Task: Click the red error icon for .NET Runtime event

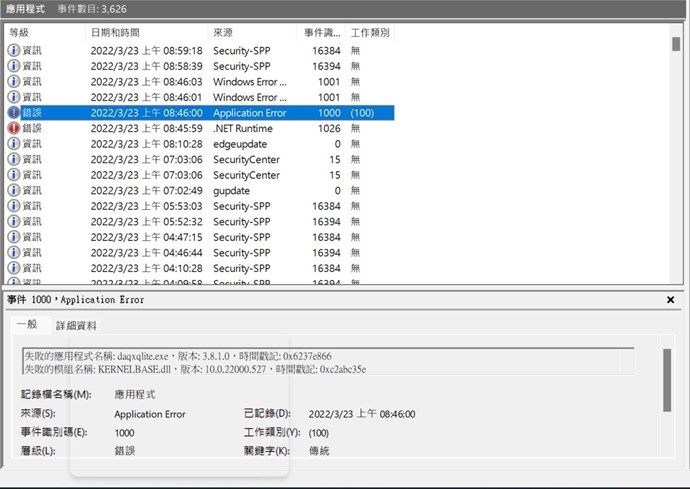Action: [x=13, y=128]
